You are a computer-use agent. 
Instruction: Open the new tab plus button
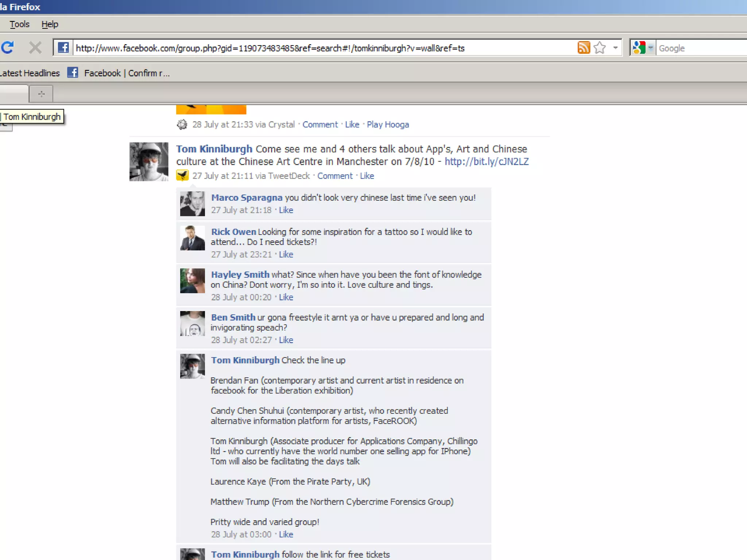41,94
